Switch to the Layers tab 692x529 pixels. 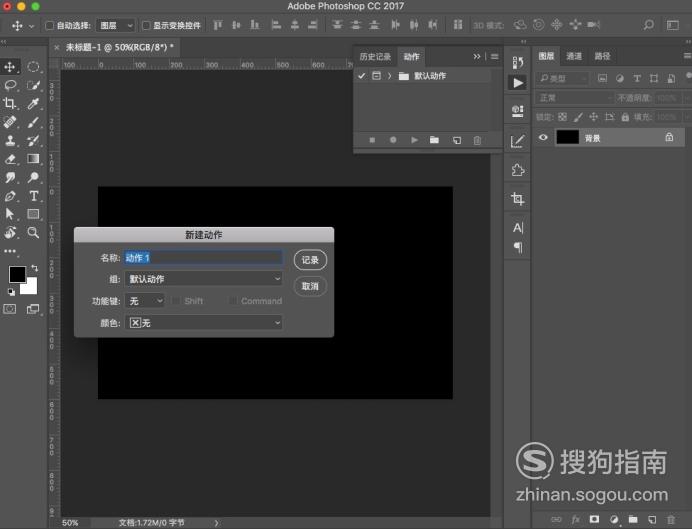(x=546, y=56)
